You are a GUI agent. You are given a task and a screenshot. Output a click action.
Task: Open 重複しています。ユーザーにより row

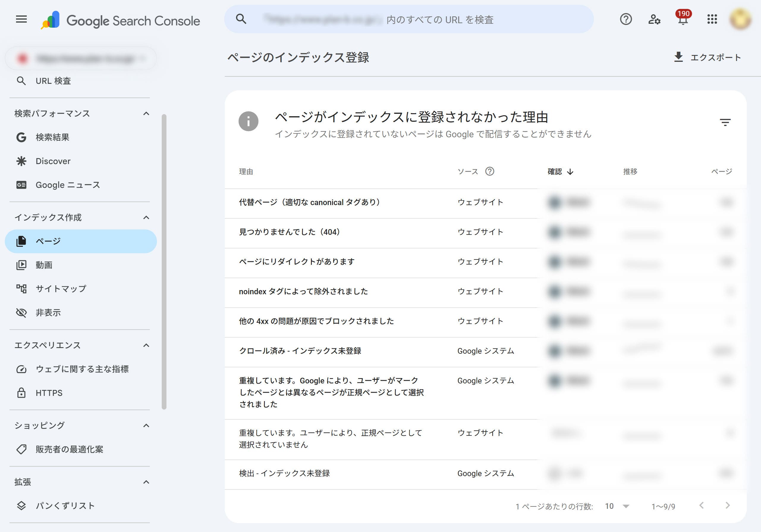point(485,439)
